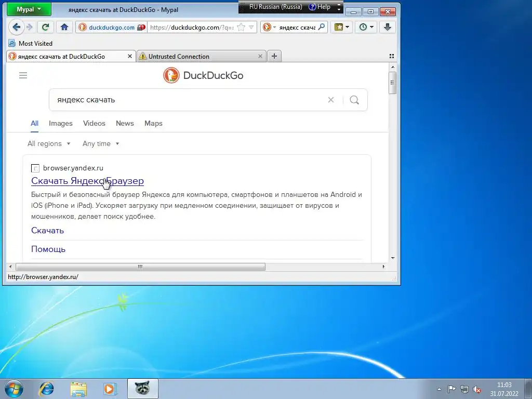Click the browser.yandex.ru domain text
This screenshot has height=399, width=532.
coord(73,168)
